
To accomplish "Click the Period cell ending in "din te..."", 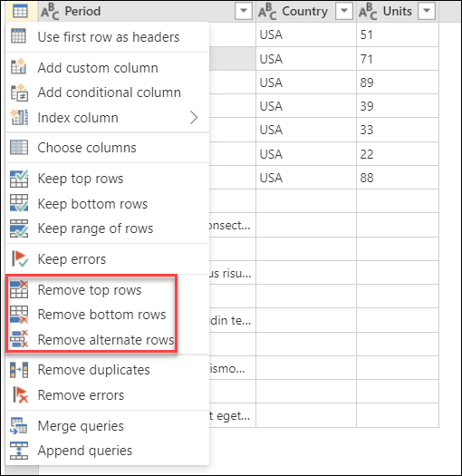I will [232, 320].
